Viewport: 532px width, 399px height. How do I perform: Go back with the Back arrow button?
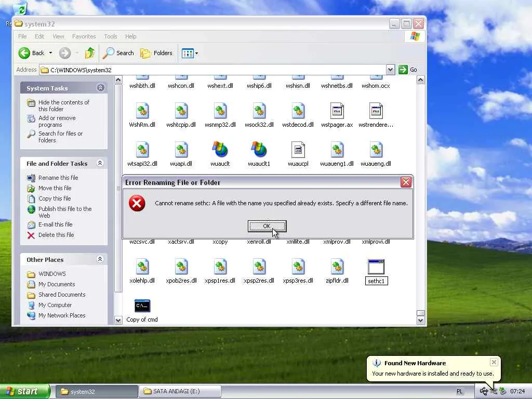coord(31,53)
